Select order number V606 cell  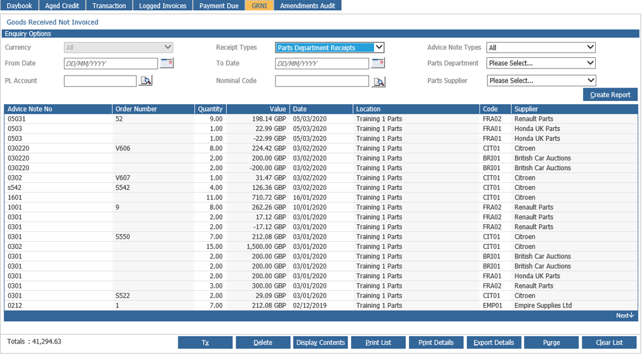[x=153, y=149]
